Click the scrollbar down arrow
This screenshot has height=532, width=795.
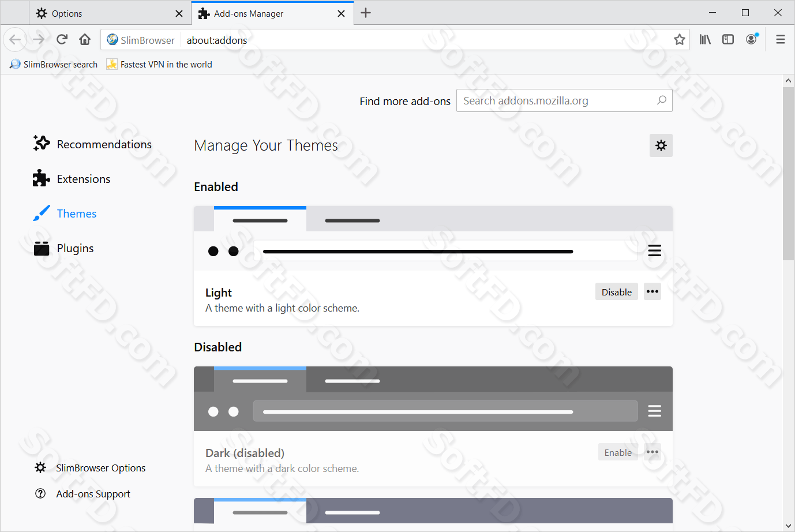pos(789,526)
